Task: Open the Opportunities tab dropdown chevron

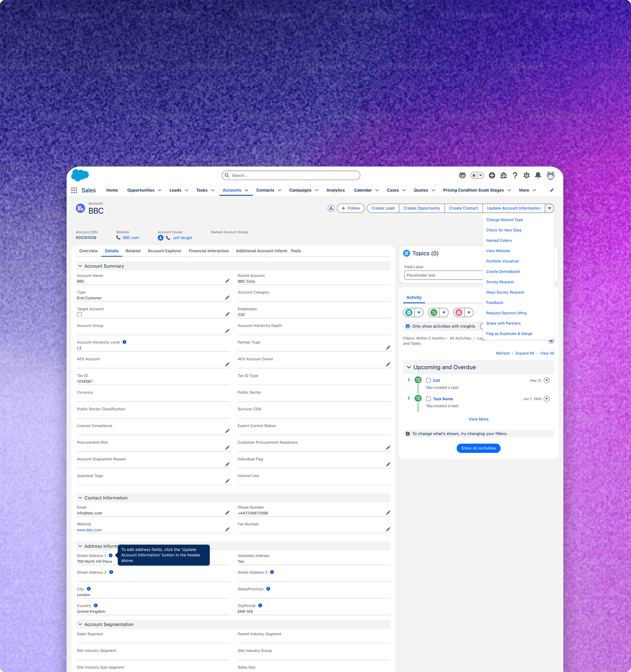Action: (160, 190)
